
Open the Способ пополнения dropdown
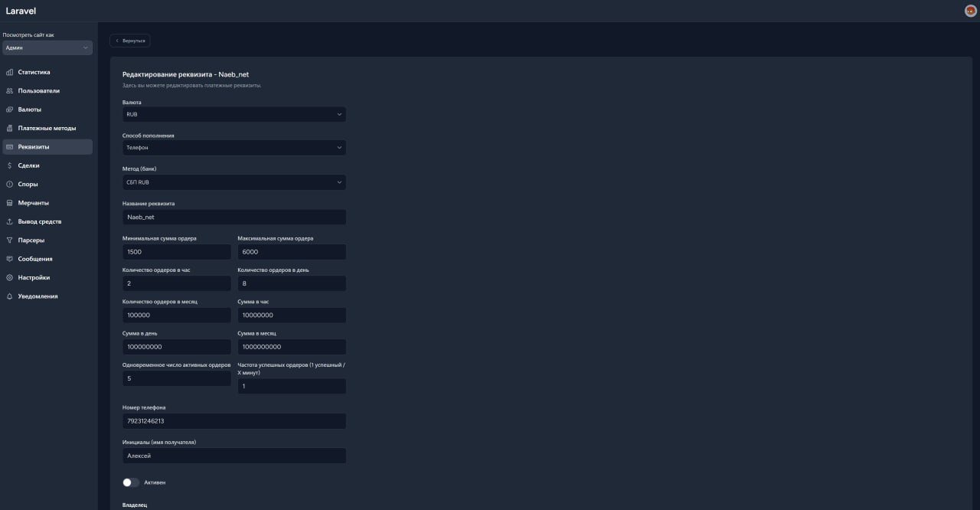tap(234, 148)
